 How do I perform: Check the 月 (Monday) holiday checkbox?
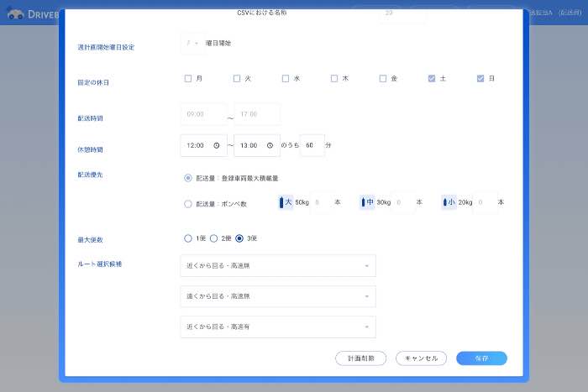(x=188, y=78)
